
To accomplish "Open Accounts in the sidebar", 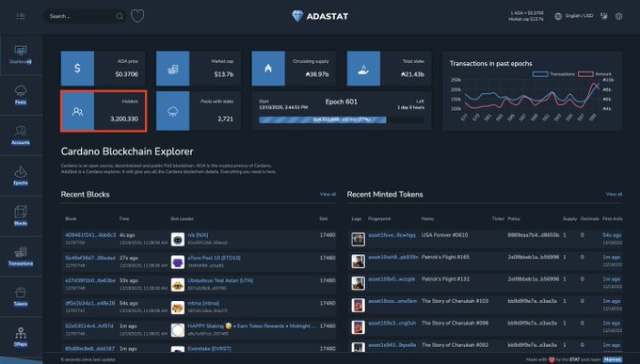I will tap(21, 135).
